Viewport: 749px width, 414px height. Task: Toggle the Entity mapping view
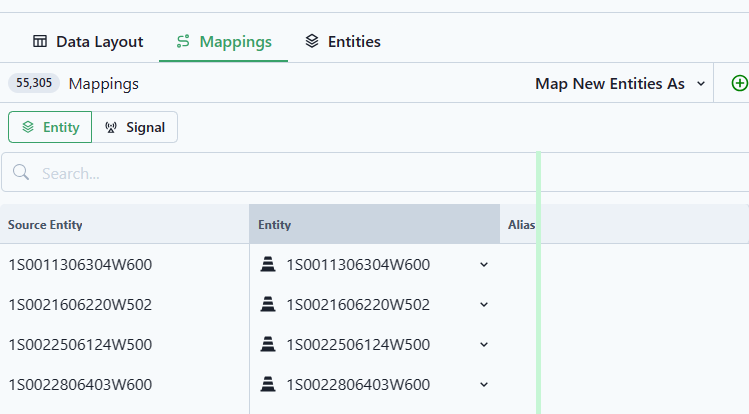click(50, 127)
